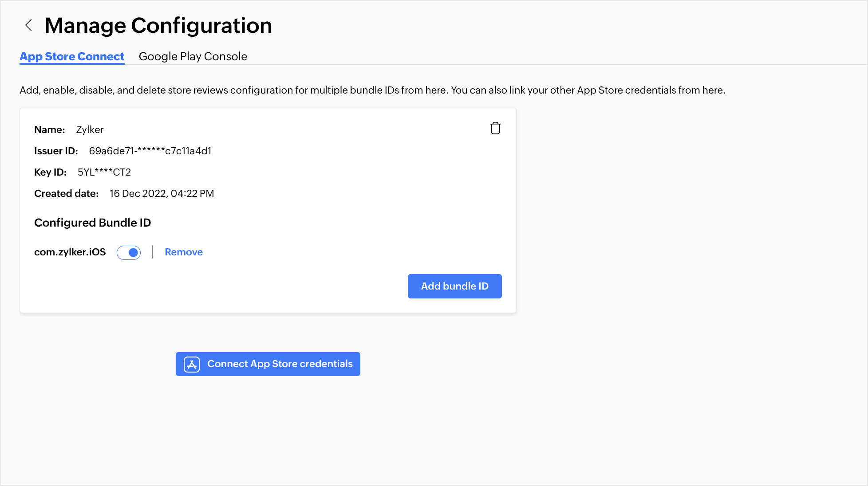
Task: Click the back arrow beside Manage Configuration
Action: [x=29, y=25]
